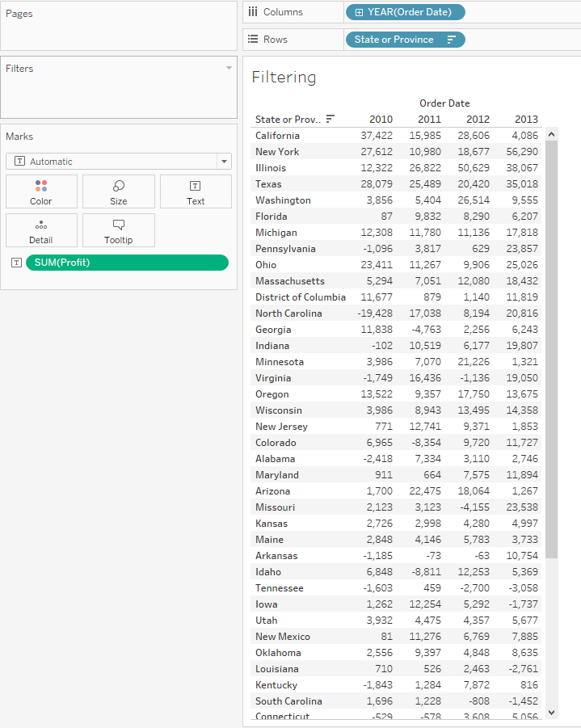
Task: Select the 2010 column header
Action: (381, 120)
